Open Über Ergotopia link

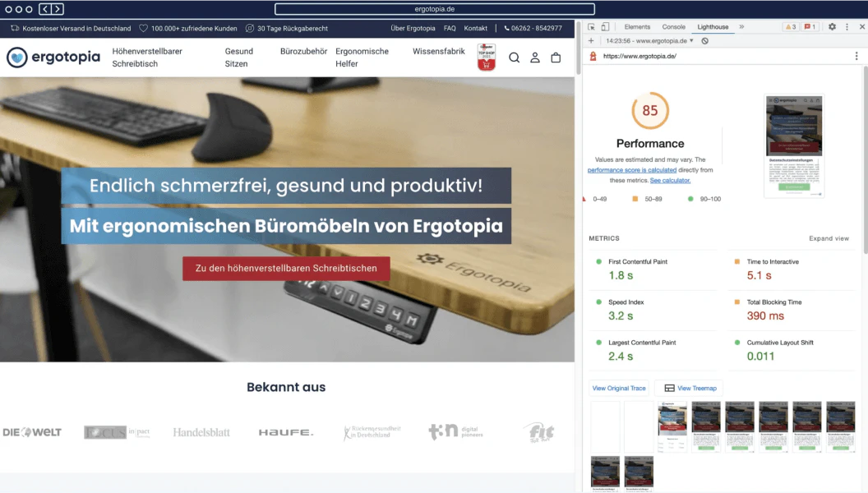[x=413, y=28]
